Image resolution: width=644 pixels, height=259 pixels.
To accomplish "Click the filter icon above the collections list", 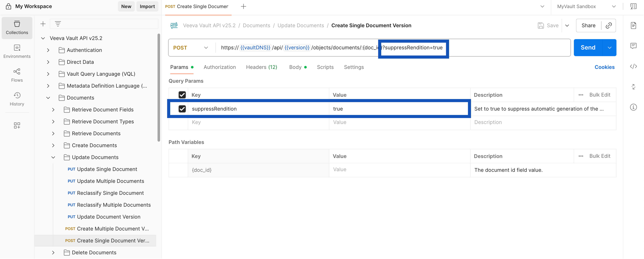I will (58, 24).
